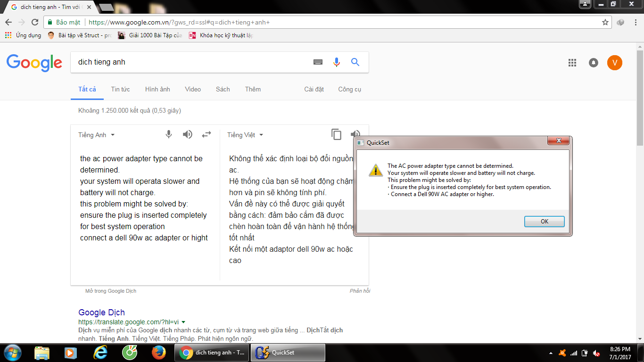Open the Khóa học kỹ thuật lập bookmark
644x362 pixels.
221,35
